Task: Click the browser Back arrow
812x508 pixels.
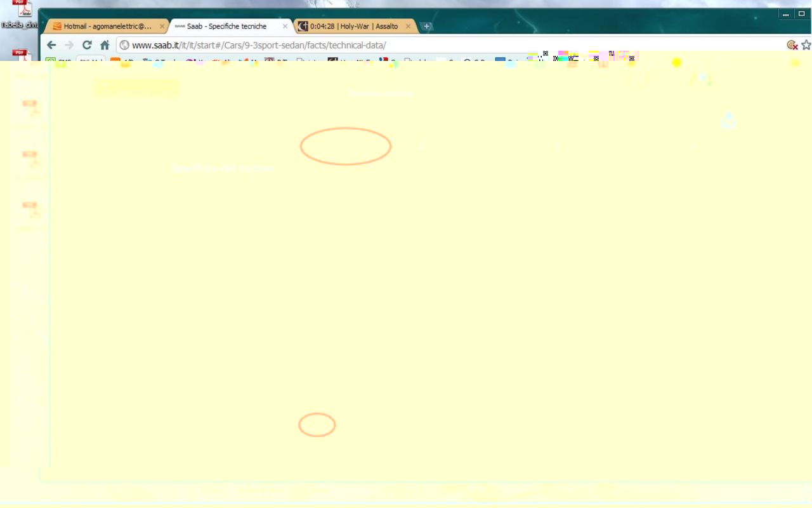Action: 52,45
